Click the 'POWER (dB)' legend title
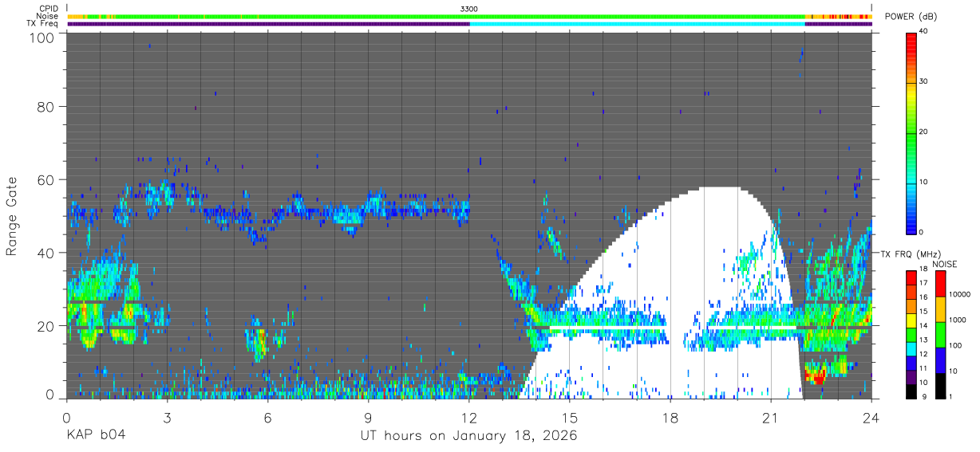This screenshot has height=452, width=980. [x=911, y=17]
